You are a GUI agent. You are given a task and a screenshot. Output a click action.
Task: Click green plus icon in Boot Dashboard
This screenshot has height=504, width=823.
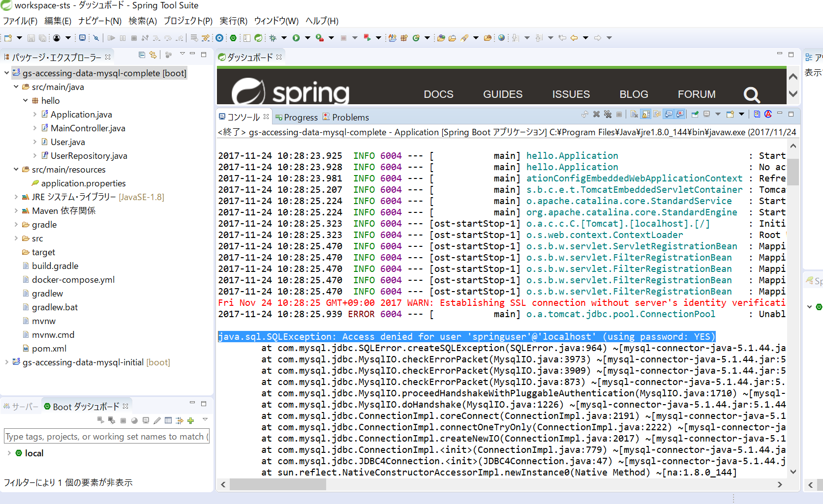click(191, 420)
